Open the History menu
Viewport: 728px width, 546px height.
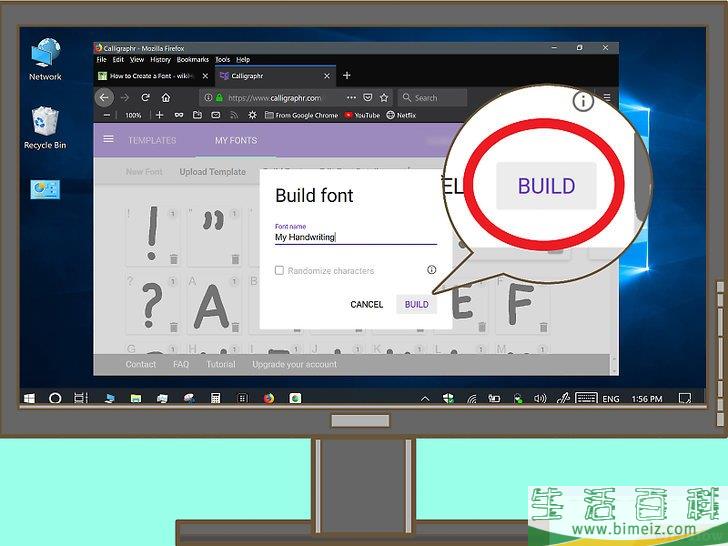coord(160,59)
